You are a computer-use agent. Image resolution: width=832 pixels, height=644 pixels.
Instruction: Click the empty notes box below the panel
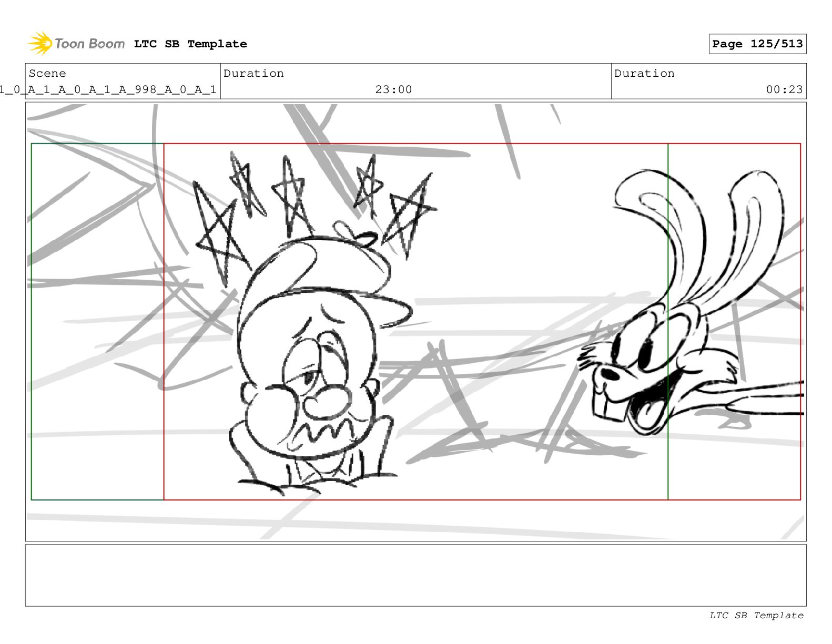pos(415,575)
